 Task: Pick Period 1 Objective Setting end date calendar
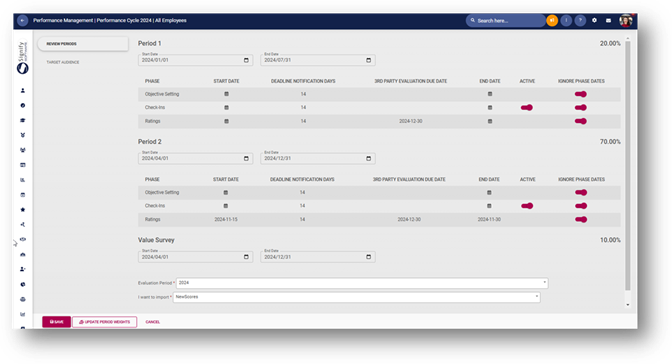click(490, 94)
